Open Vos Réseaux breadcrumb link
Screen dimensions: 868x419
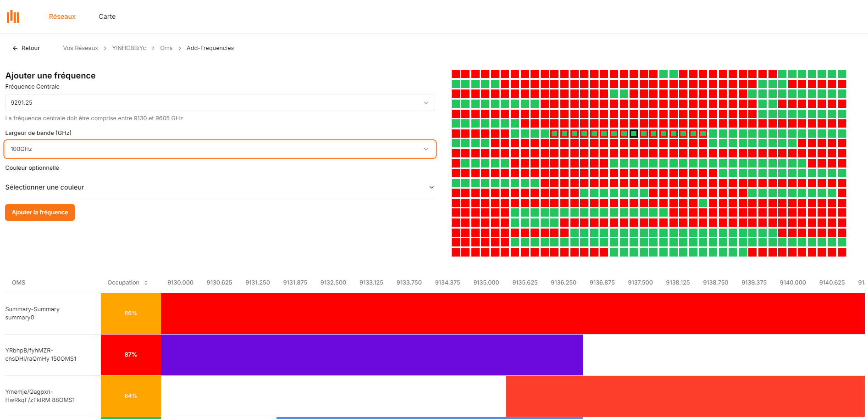81,48
